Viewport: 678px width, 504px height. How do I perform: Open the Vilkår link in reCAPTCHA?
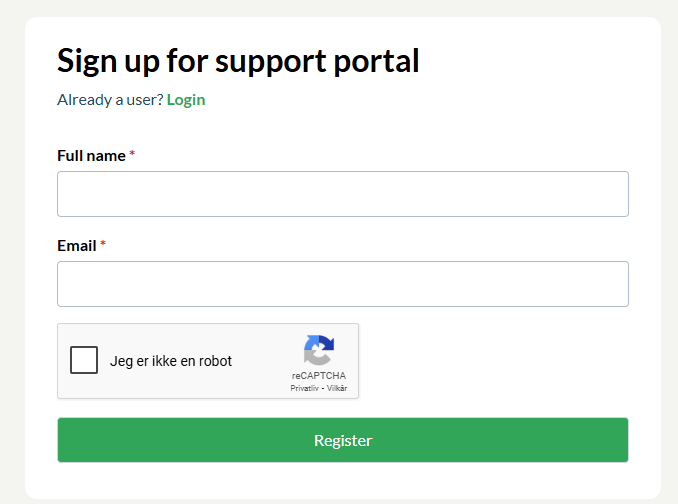tap(337, 388)
